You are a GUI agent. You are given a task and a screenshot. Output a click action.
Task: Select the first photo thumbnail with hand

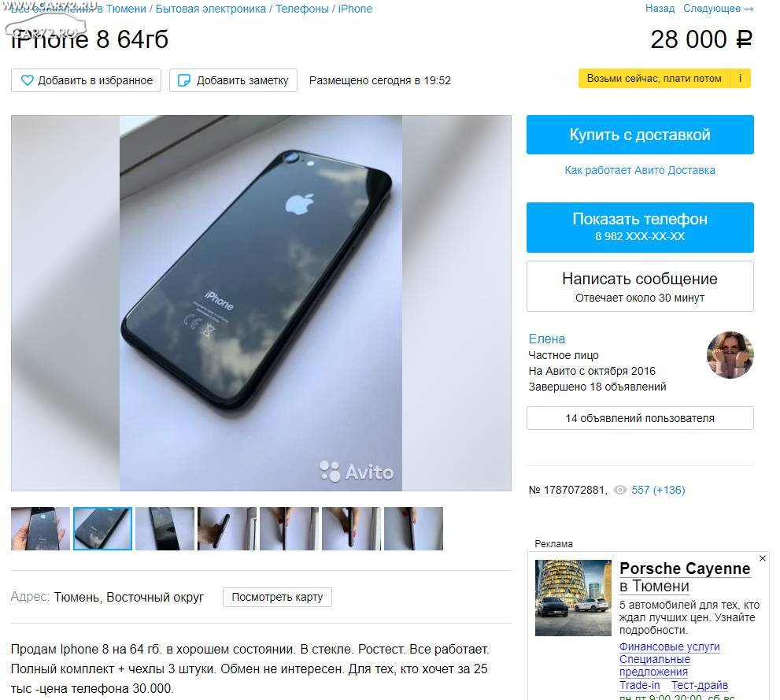[40, 528]
